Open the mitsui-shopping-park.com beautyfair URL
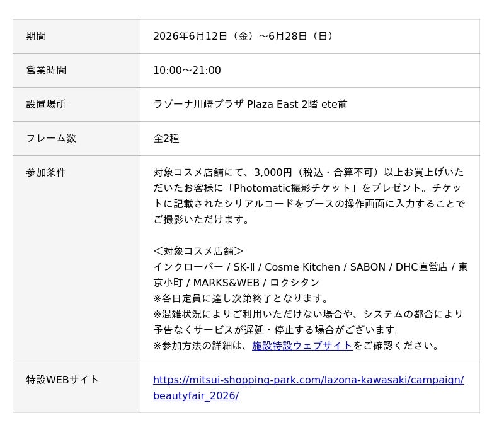The image size is (504, 432). coord(309,388)
